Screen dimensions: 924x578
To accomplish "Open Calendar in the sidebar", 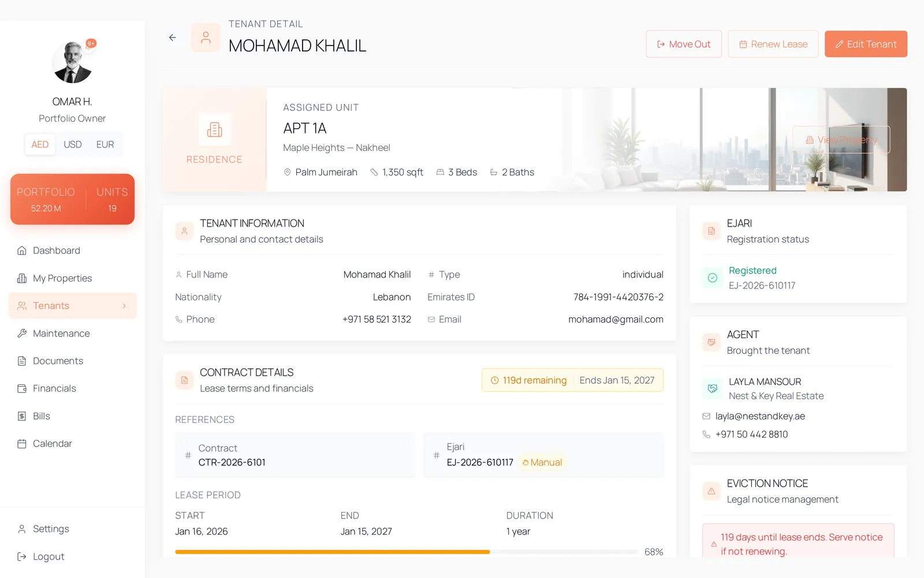I will tap(73, 443).
